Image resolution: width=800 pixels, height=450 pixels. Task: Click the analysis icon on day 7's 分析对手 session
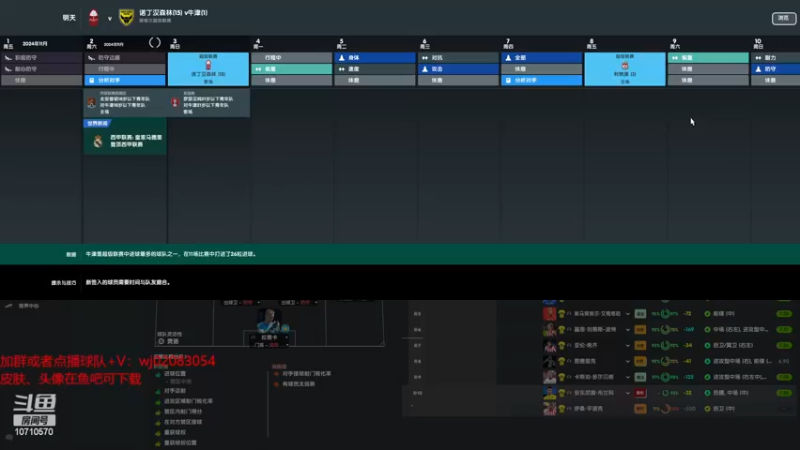(508, 80)
